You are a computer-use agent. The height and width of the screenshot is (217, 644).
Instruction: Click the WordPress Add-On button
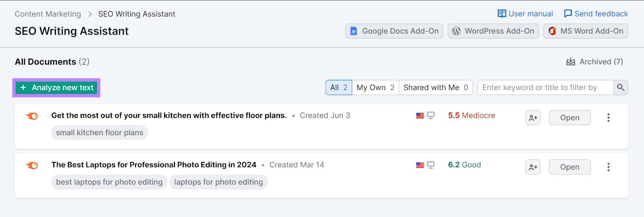click(493, 31)
